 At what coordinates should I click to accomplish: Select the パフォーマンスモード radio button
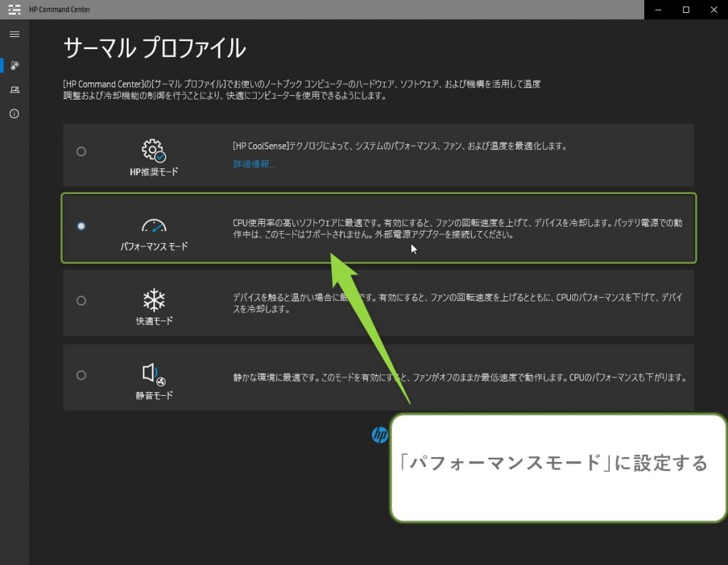[81, 226]
